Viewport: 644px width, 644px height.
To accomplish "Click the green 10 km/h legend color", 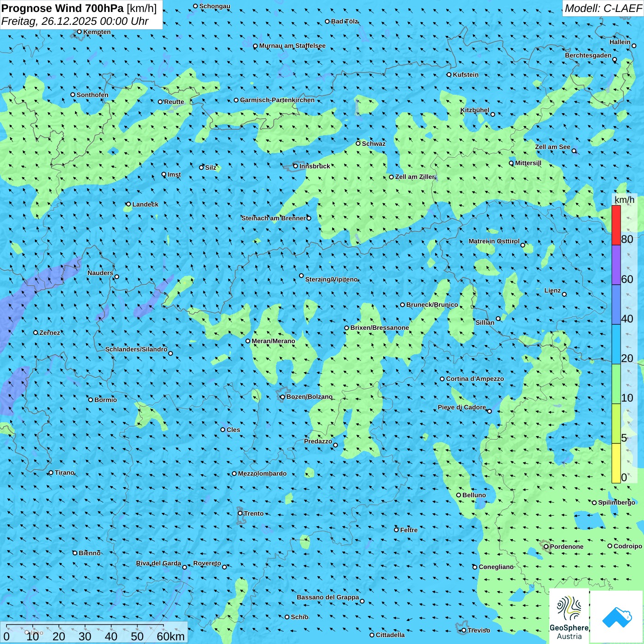I will (x=616, y=384).
